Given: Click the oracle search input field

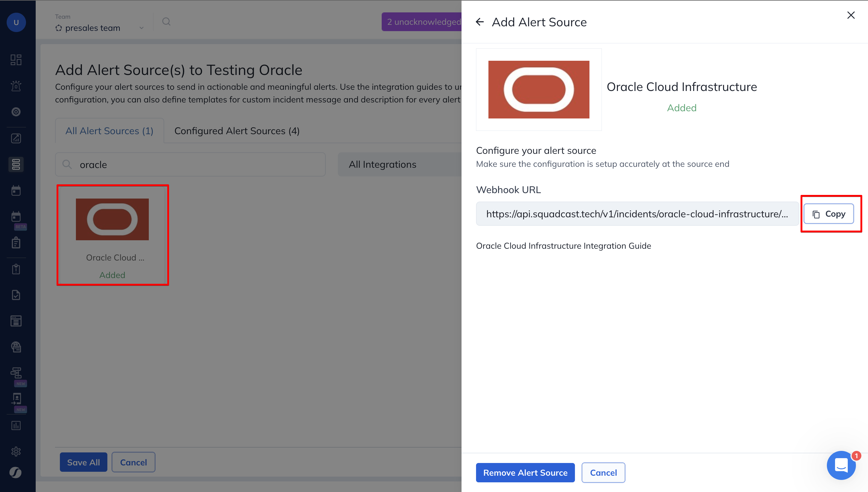Looking at the screenshot, I should tap(190, 164).
